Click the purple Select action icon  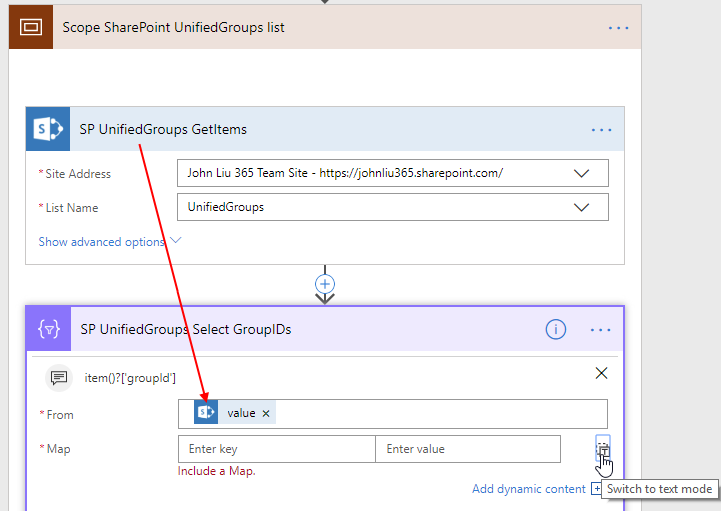(48, 329)
